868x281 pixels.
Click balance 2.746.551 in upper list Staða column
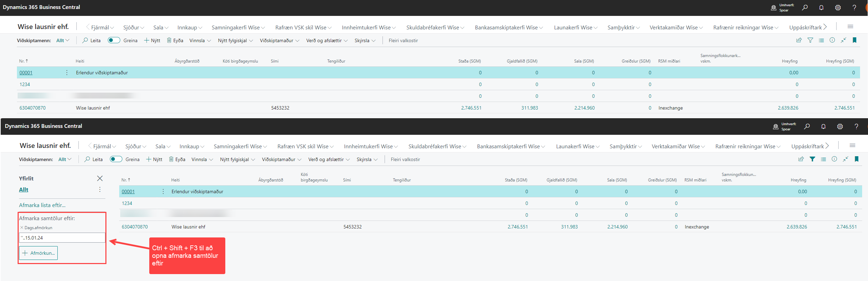(471, 108)
